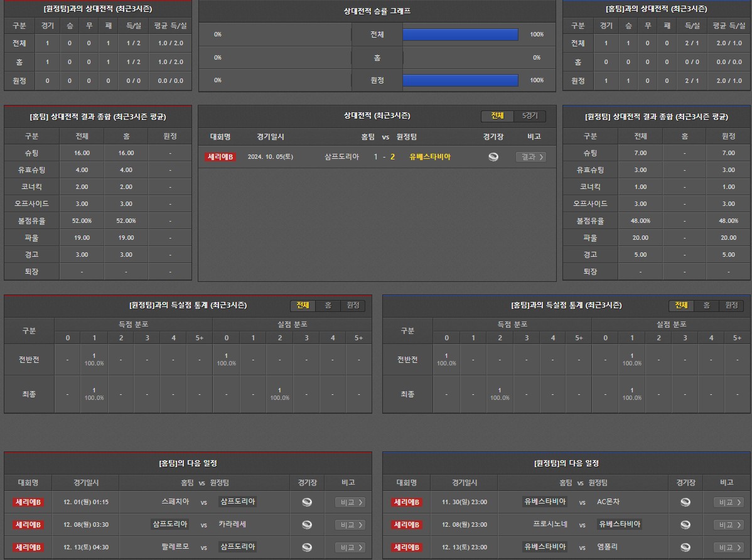752x560 pixels.
Task: Open stadium icon for 유베스타비아 vs AC몬차 match
Action: [685, 502]
